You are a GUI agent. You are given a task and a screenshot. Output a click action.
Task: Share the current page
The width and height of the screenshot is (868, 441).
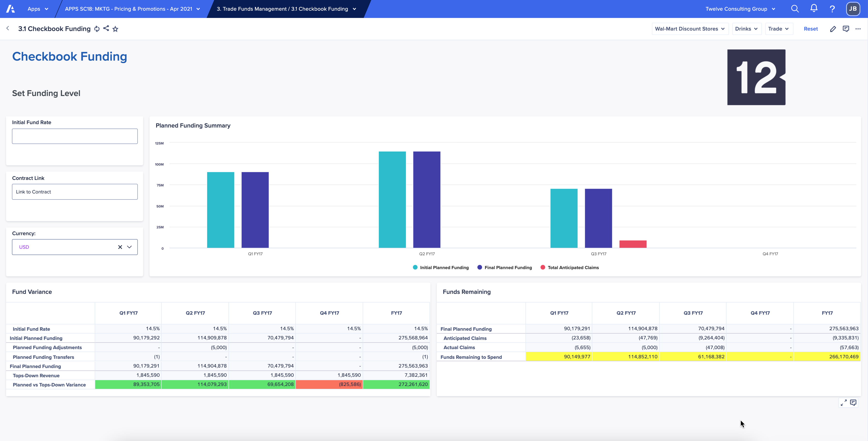(x=106, y=29)
